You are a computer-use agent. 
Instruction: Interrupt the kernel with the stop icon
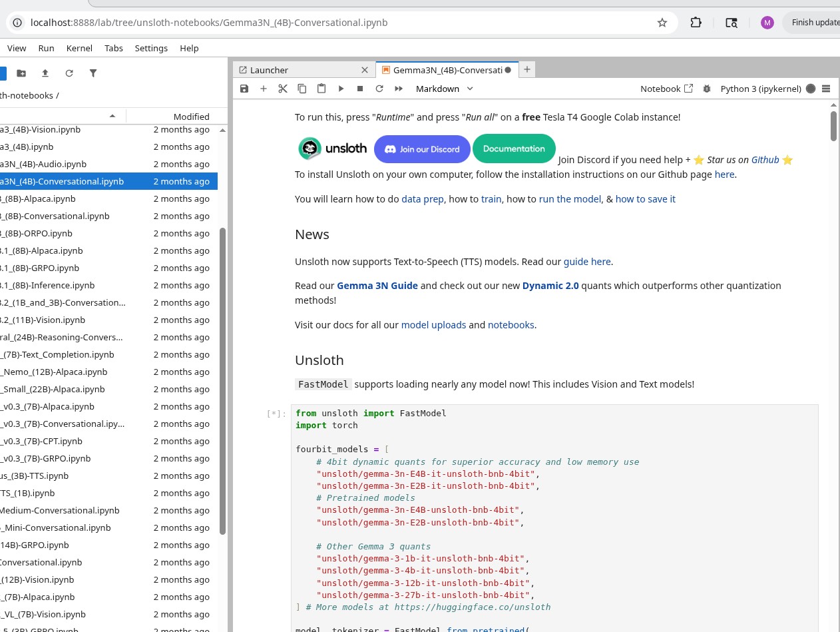(360, 89)
